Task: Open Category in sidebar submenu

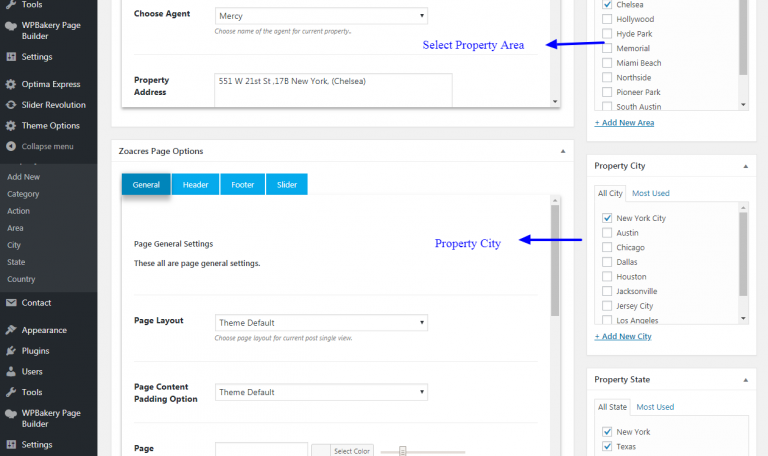Action: click(x=23, y=194)
